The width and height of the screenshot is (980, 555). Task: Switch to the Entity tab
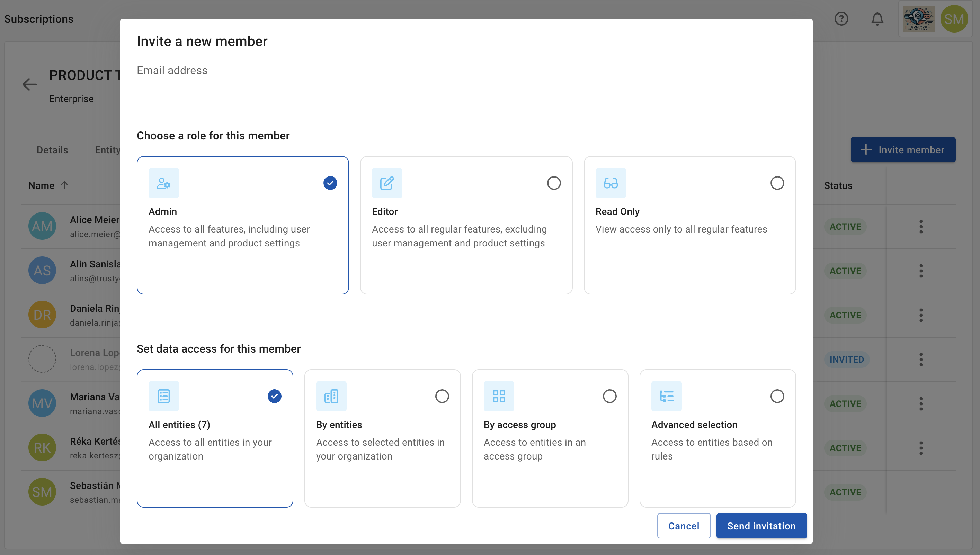click(x=107, y=150)
